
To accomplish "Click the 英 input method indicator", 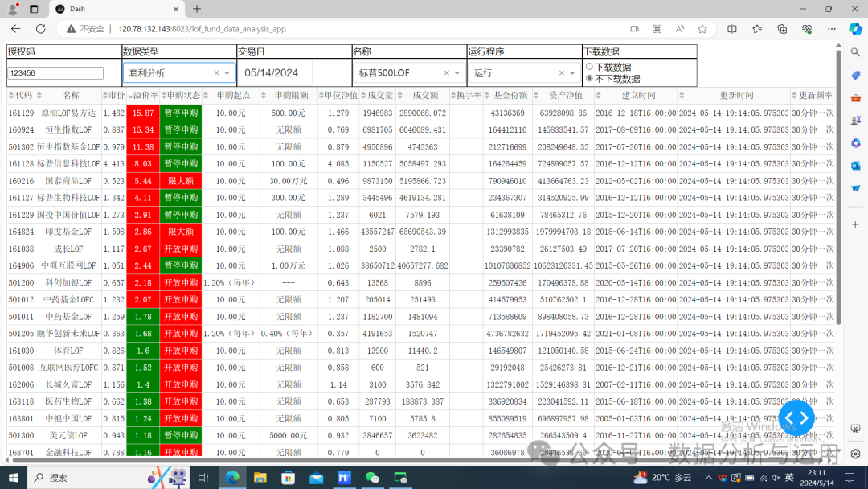I will click(x=789, y=478).
